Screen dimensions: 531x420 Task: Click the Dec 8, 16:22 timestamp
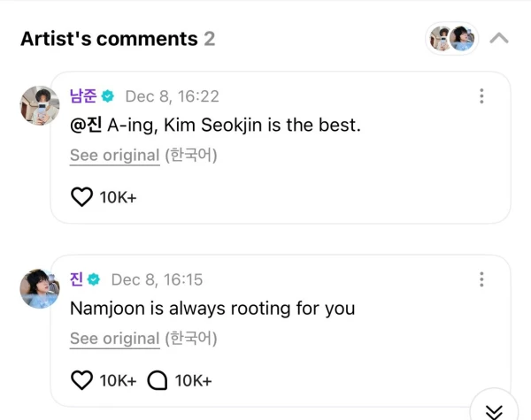[x=172, y=96]
